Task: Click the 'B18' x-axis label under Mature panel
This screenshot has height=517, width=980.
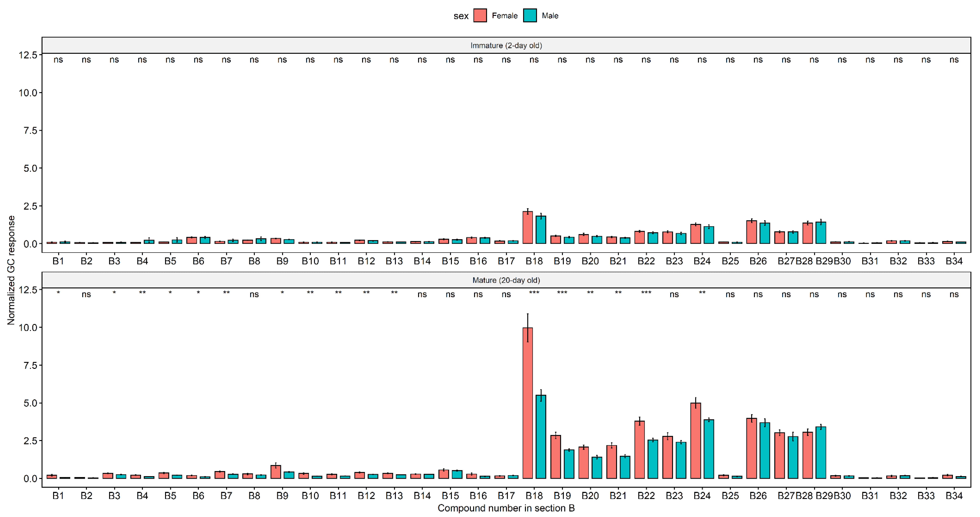Action: click(x=534, y=496)
